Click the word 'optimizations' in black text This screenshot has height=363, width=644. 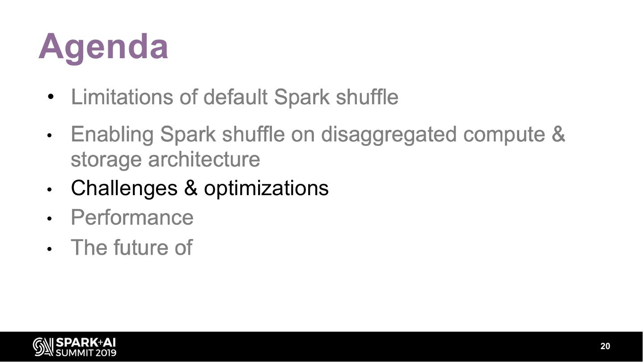(266, 188)
